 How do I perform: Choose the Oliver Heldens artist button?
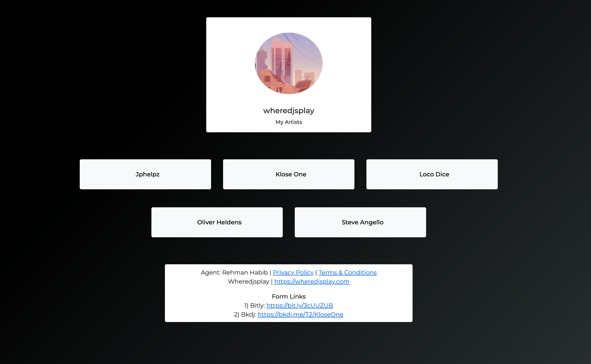click(x=217, y=222)
